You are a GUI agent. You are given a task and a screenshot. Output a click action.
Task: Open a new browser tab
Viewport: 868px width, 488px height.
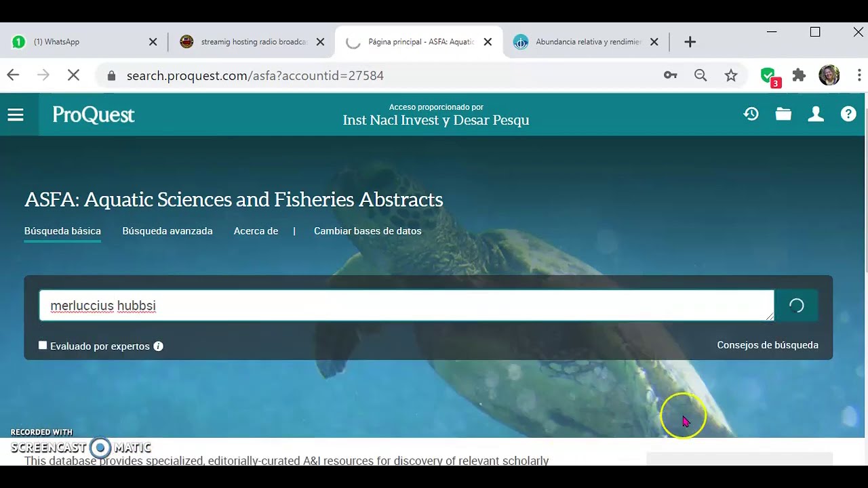[690, 42]
